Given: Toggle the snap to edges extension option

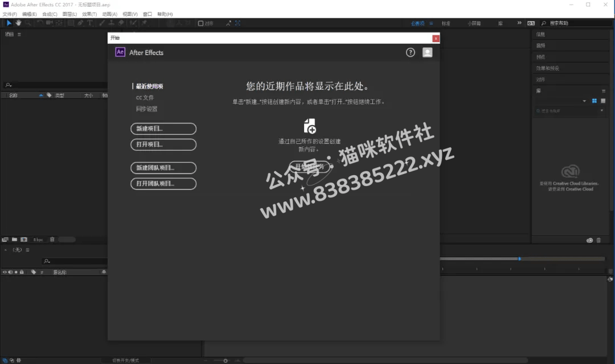Looking at the screenshot, I should pos(228,23).
